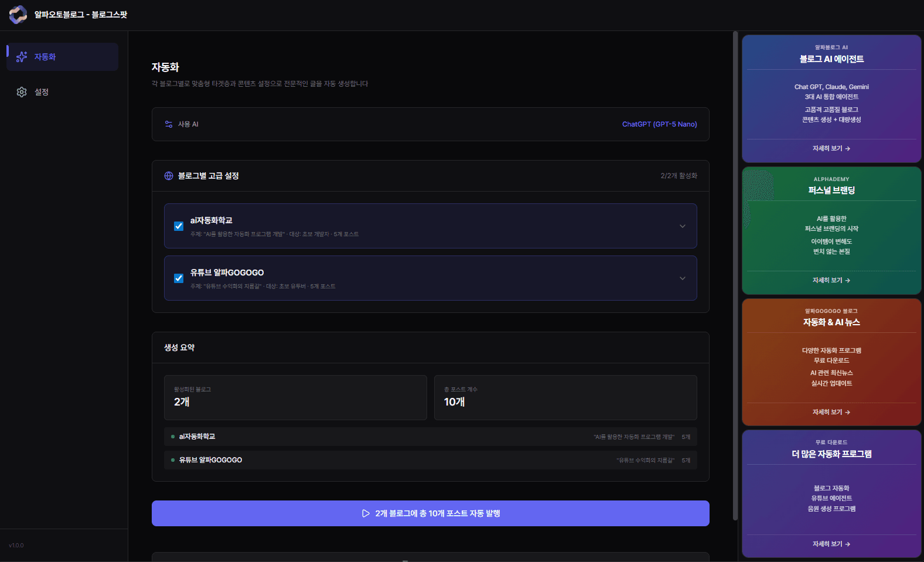This screenshot has height=562, width=924.
Task: Click the arrow icon in 퍼스널 브랜딩 card
Action: click(848, 281)
